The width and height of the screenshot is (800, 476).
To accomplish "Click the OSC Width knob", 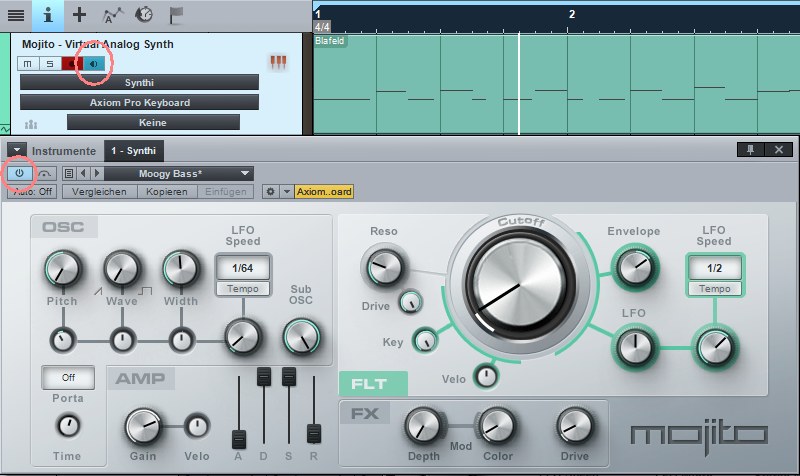I will point(181,268).
